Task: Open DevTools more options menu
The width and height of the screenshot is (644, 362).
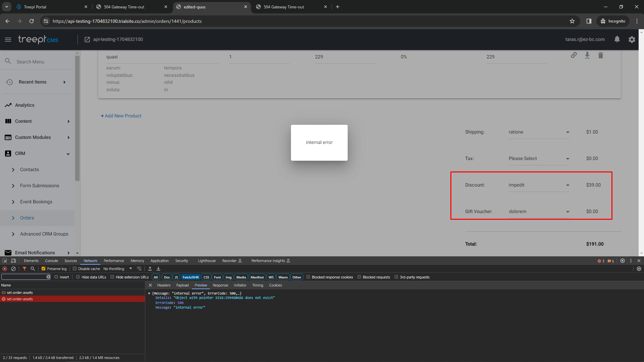Action: [631, 261]
